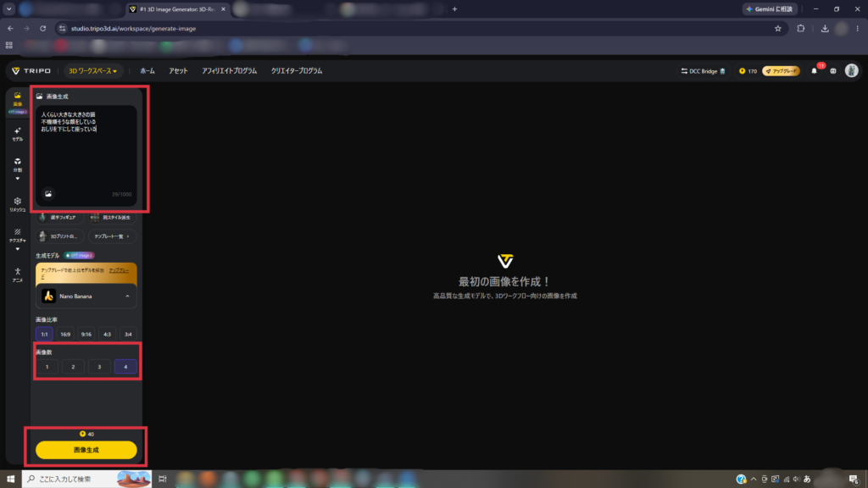Screen dimensions: 868x488
Task: Go to ホーム in top navigation
Action: [147, 71]
